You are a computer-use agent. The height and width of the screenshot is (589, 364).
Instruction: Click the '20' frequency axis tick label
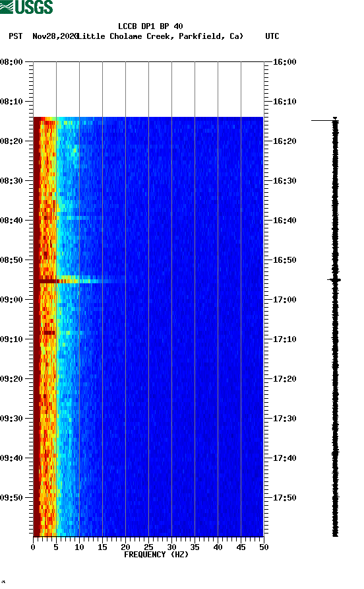(x=125, y=547)
